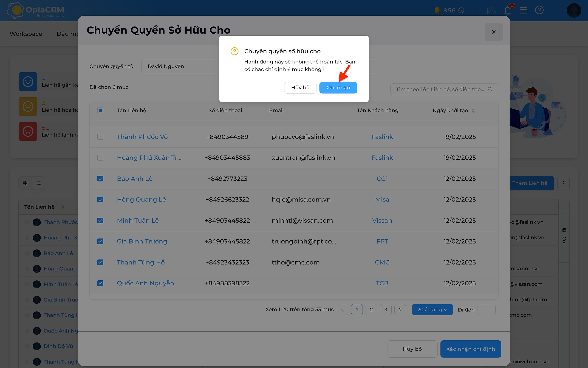Open the three-dot more options menu
The width and height of the screenshot is (588, 368).
[563, 183]
